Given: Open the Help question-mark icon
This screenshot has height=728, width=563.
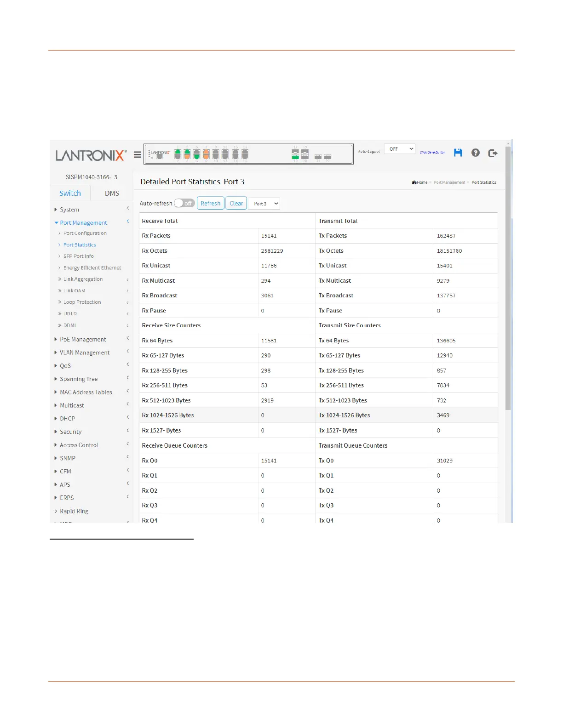Looking at the screenshot, I should click(x=476, y=153).
